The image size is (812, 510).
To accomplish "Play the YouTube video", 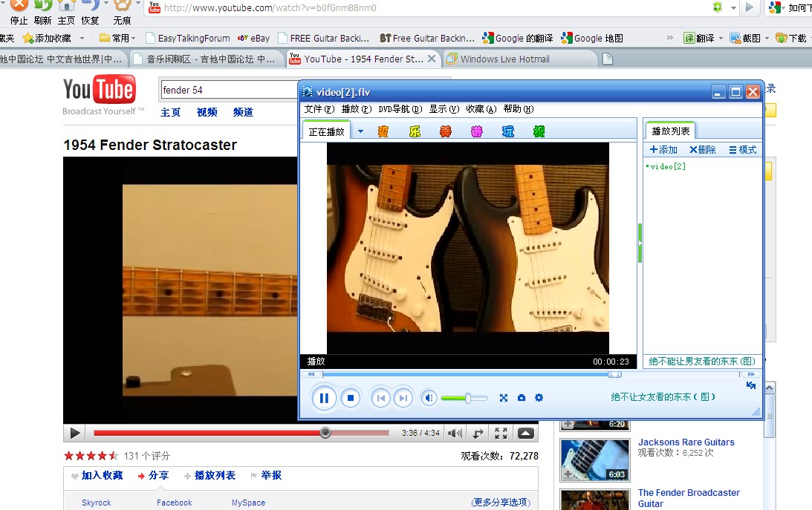I will [x=74, y=434].
